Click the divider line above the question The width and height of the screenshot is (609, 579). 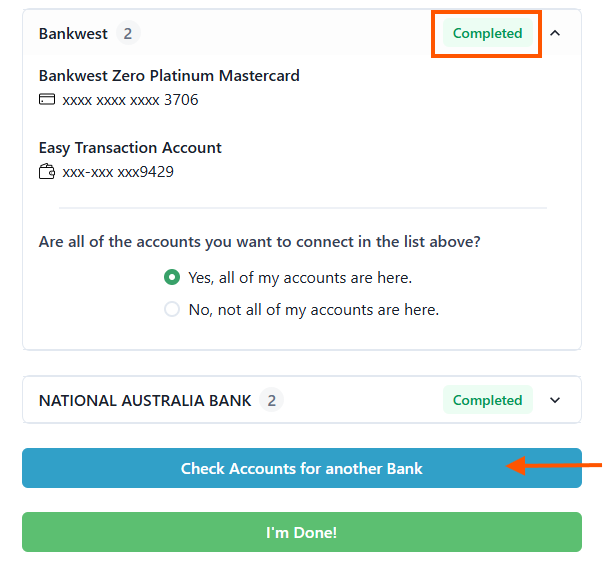303,208
